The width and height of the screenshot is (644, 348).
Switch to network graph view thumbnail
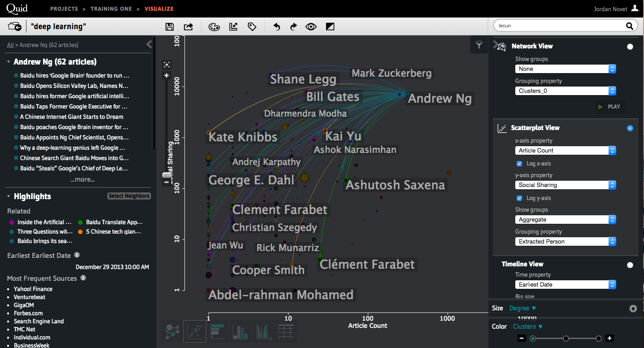pyautogui.click(x=172, y=331)
